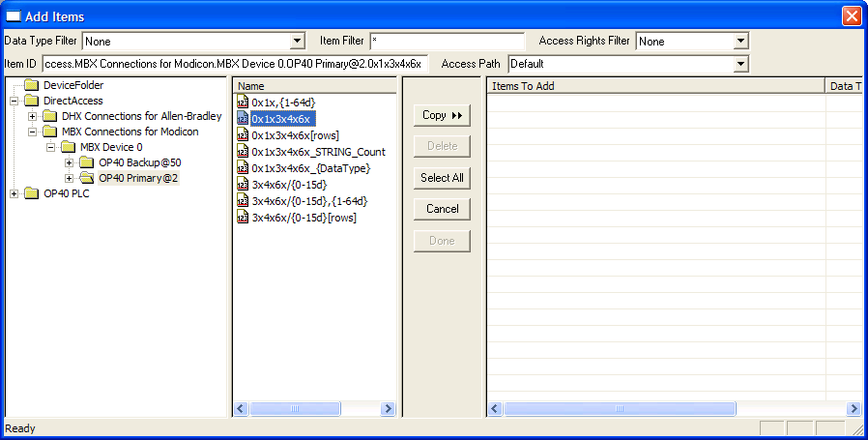The width and height of the screenshot is (868, 440).
Task: Click the OP40 PLC folder icon
Action: pyautogui.click(x=32, y=193)
